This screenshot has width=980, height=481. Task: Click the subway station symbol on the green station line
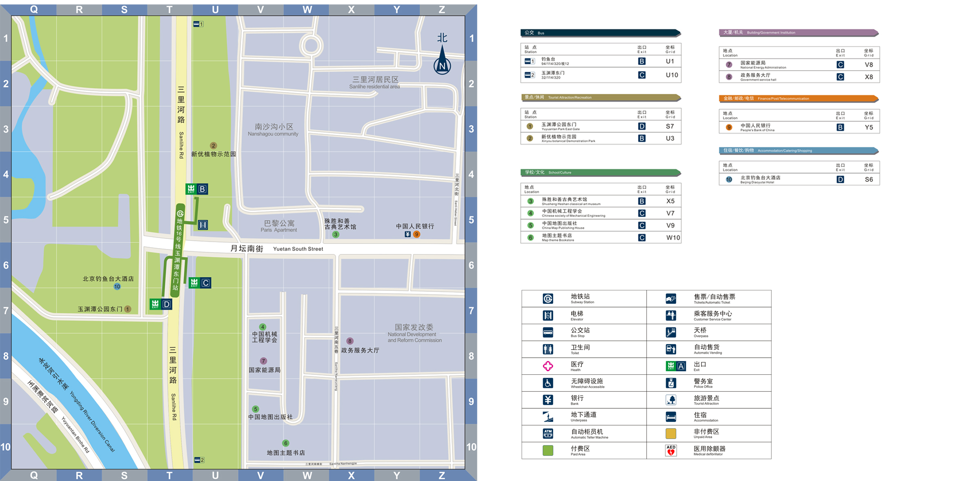(180, 214)
